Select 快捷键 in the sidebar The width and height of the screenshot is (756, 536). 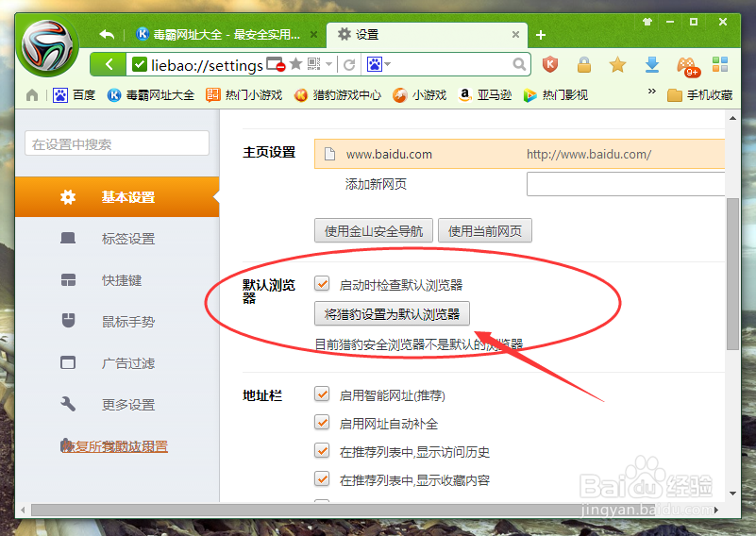[x=117, y=279]
